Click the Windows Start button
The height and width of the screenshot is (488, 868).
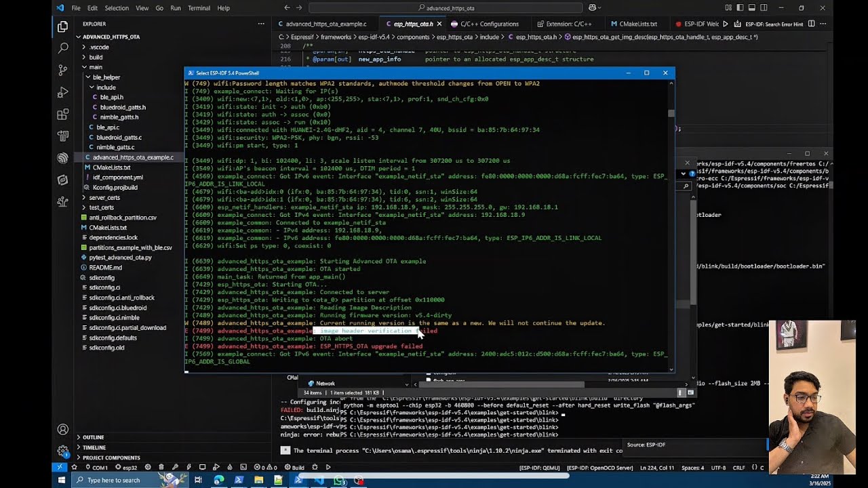pos(61,480)
